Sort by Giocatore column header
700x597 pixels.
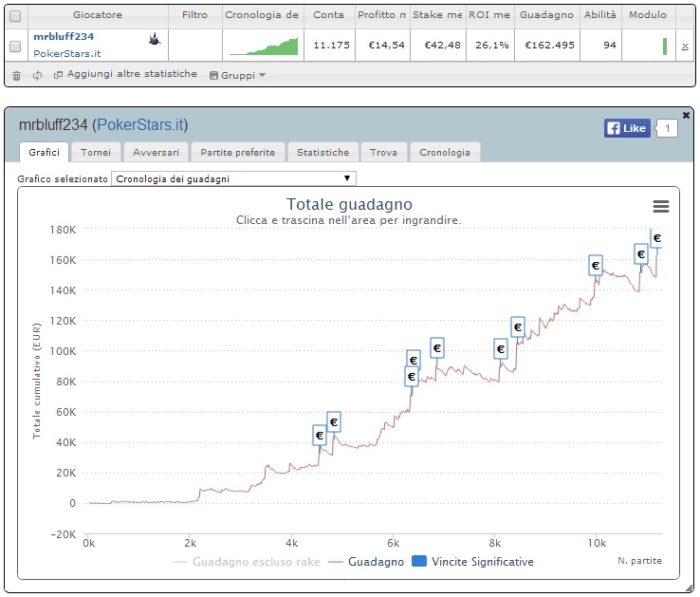coord(98,15)
